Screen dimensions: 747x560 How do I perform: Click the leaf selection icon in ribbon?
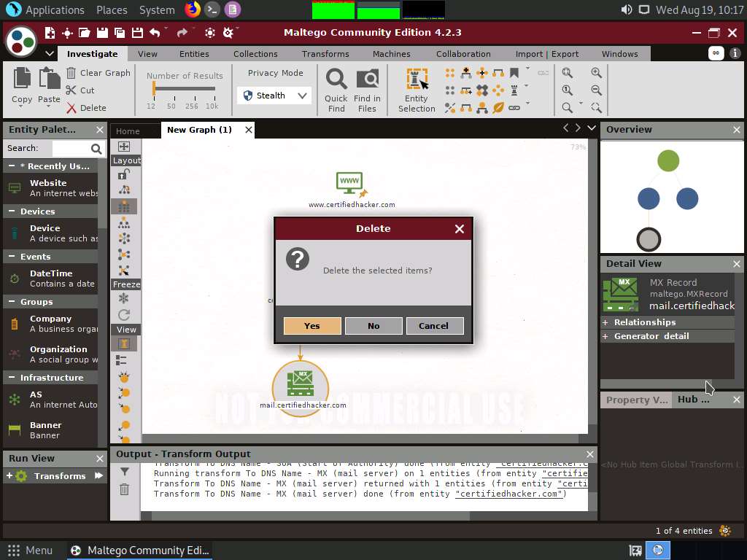(498, 108)
